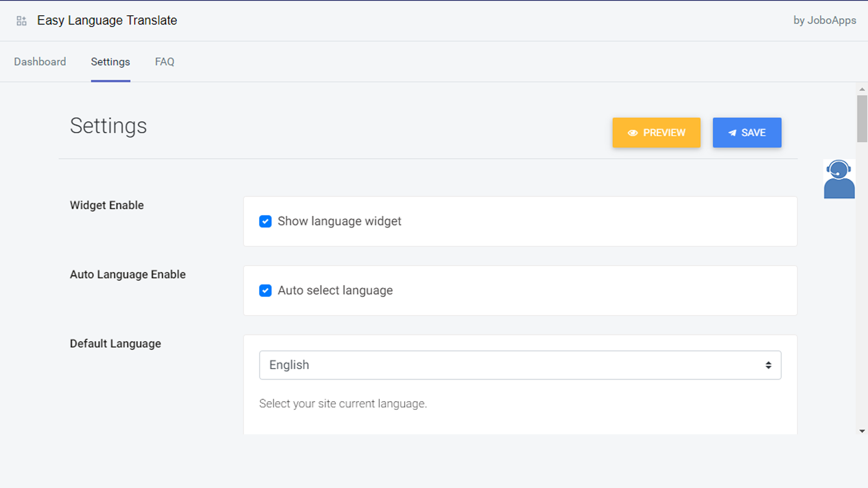Open the FAQ tab
868x488 pixels.
pos(164,62)
